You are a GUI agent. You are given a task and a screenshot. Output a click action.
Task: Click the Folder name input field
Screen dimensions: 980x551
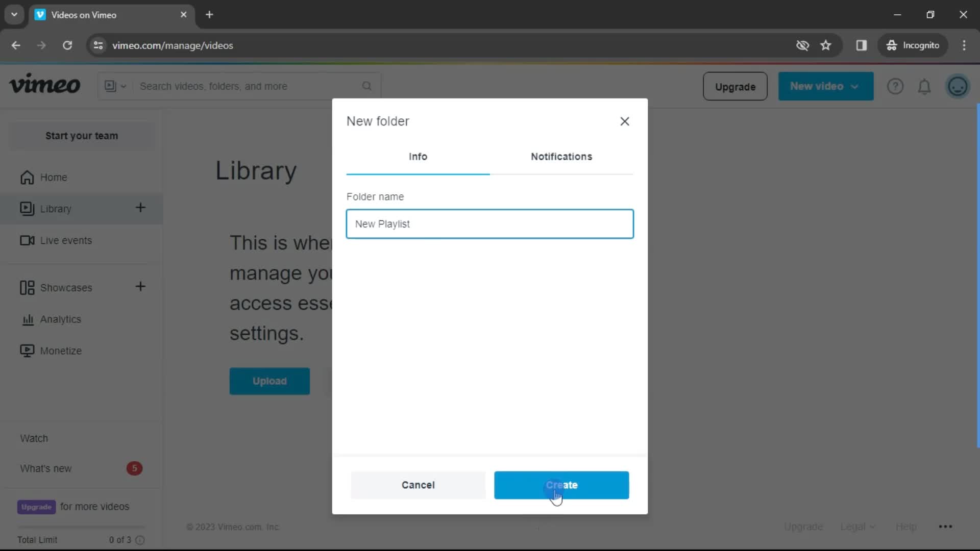point(490,223)
